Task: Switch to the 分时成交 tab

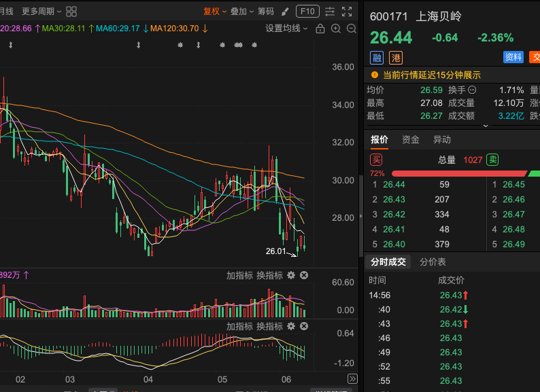Action: [388, 262]
